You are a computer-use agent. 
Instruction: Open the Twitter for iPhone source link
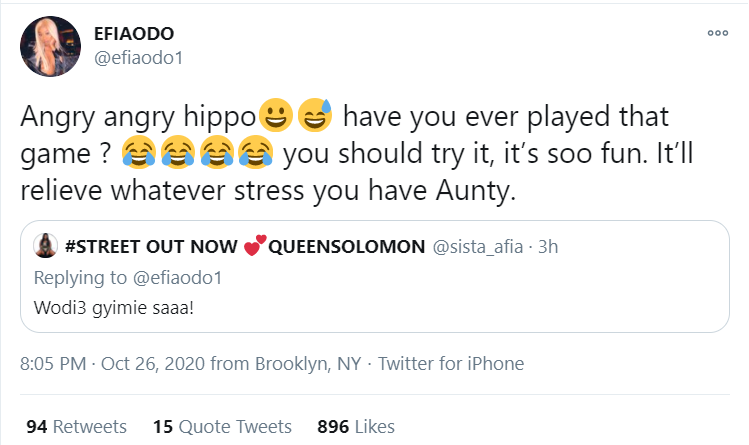(x=451, y=364)
